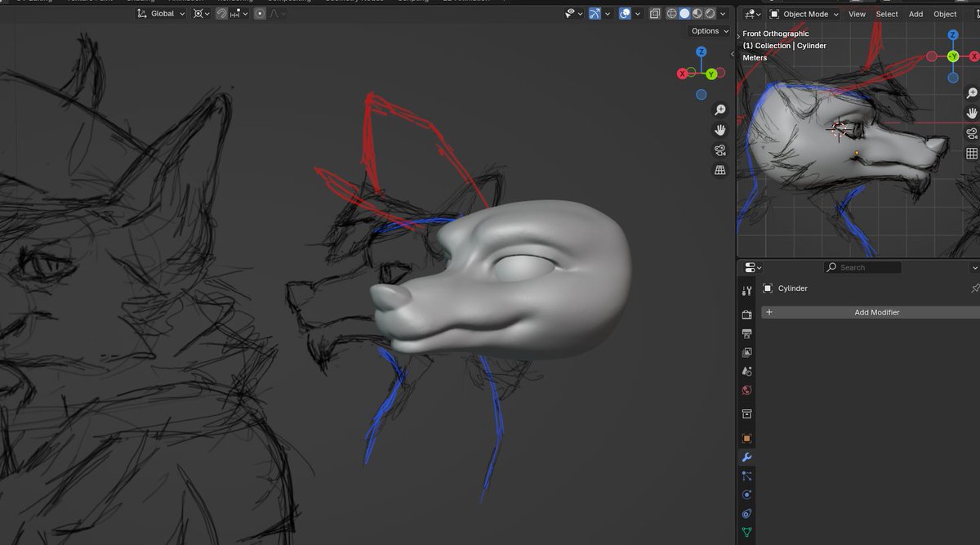Click the green Y axis gizmo in main viewport
The height and width of the screenshot is (545, 980).
(711, 74)
